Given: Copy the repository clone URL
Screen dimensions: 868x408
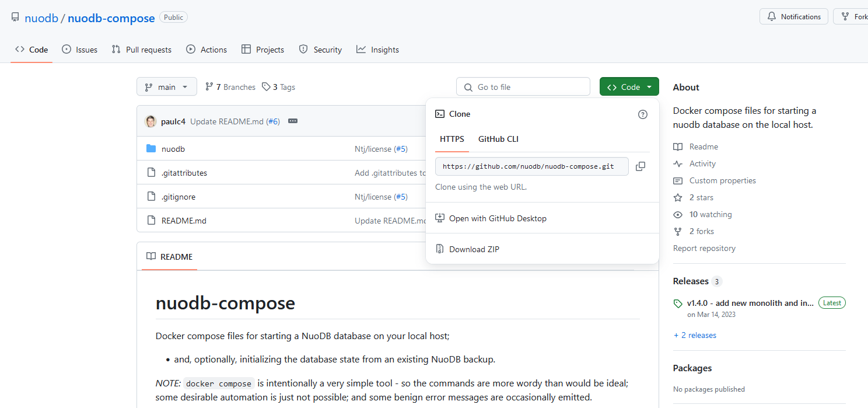Looking at the screenshot, I should tap(640, 166).
